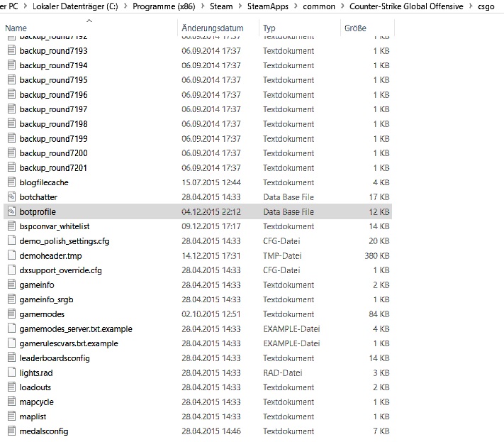Image resolution: width=504 pixels, height=442 pixels.
Task: Click the gamerulescvars.txt.example file icon
Action: 11,343
